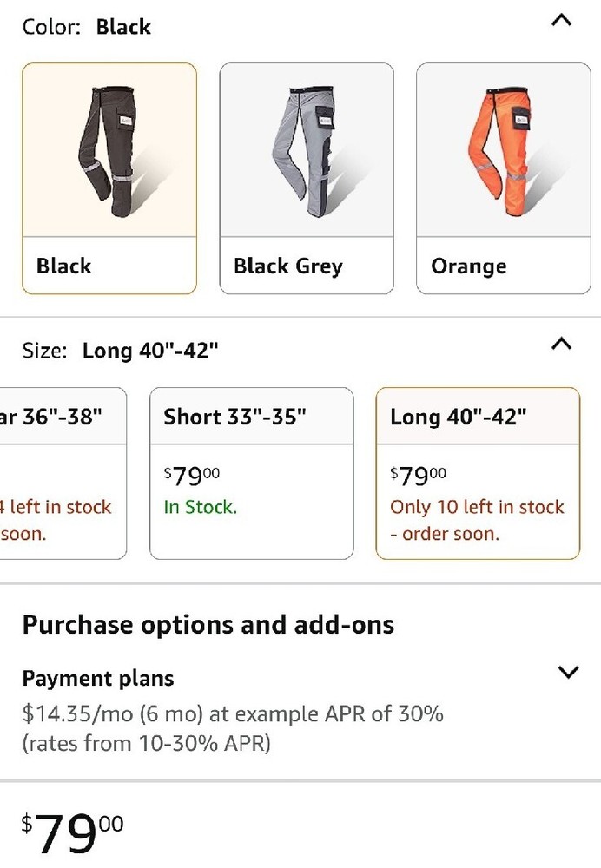601x868 pixels.
Task: Click the grey chaps product image
Action: 307,150
